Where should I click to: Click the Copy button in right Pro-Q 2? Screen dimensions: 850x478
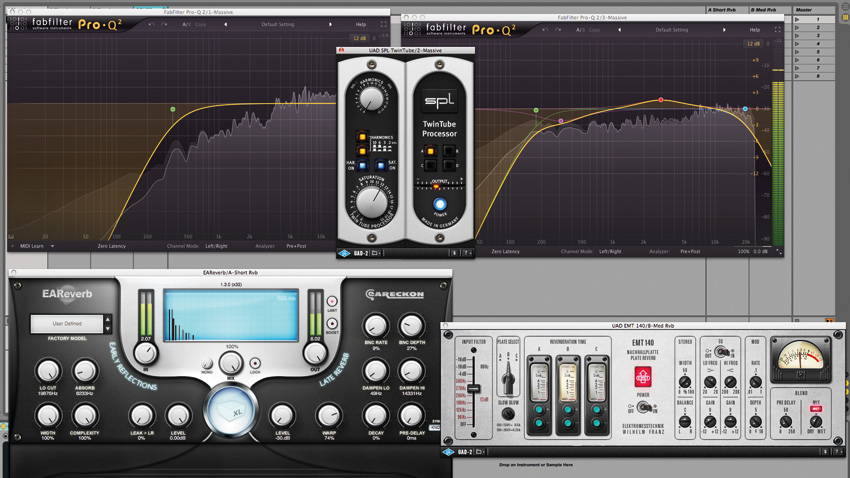click(x=595, y=30)
